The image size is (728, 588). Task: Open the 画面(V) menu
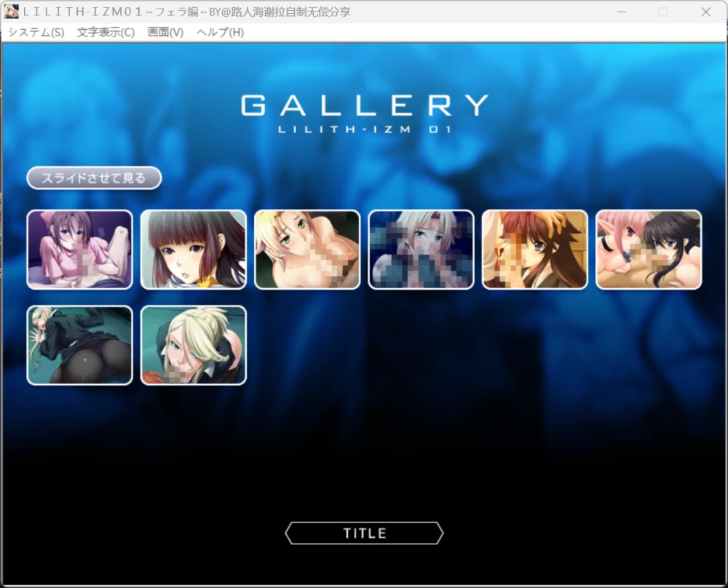tap(165, 33)
